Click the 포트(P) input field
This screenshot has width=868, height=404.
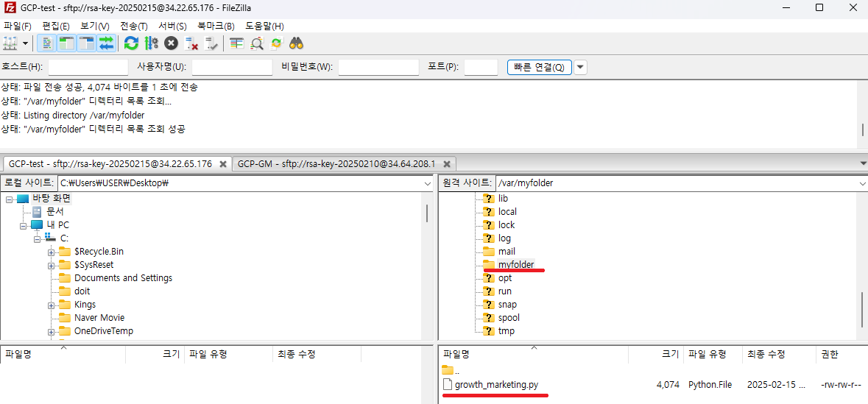[481, 68]
